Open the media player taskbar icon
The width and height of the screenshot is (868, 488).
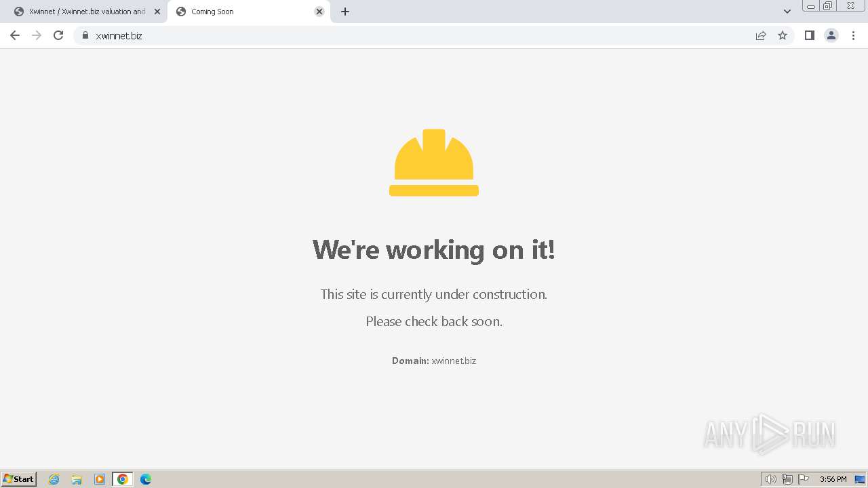pos(100,479)
